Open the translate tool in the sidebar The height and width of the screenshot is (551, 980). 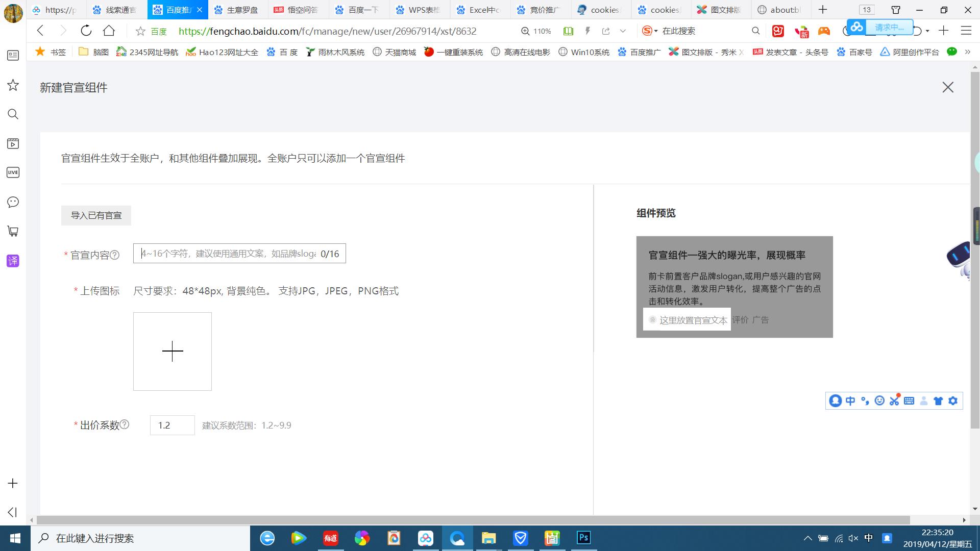point(13,261)
